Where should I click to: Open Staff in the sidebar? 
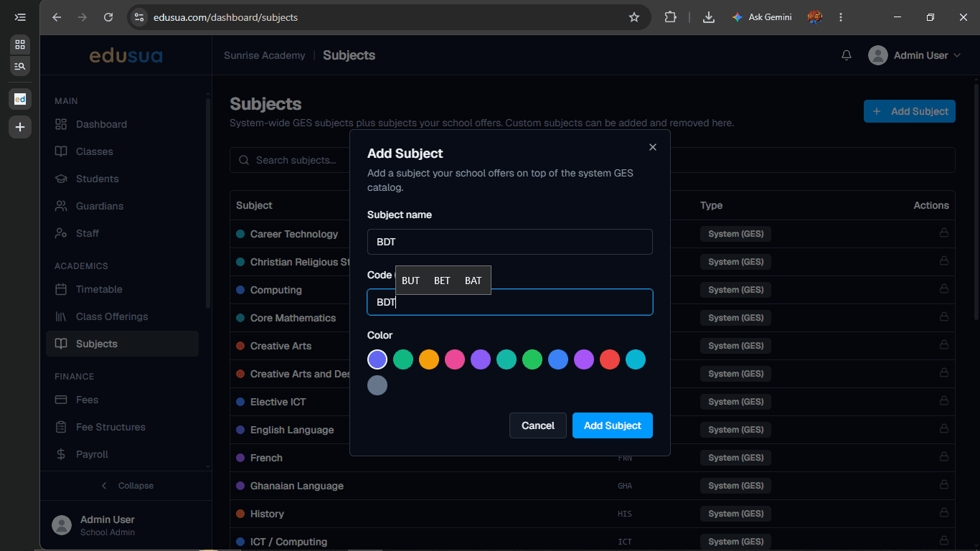[122, 233]
